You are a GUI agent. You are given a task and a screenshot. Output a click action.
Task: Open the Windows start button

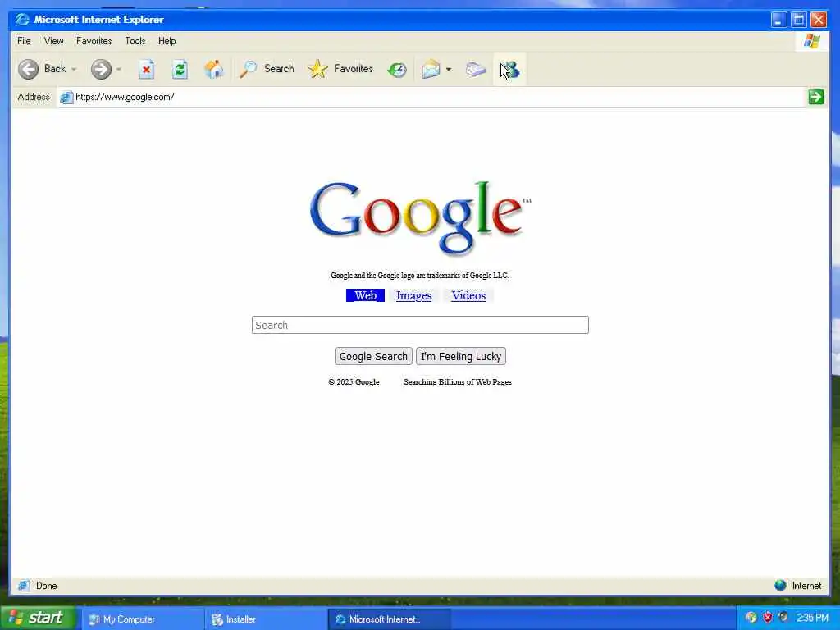(x=38, y=619)
